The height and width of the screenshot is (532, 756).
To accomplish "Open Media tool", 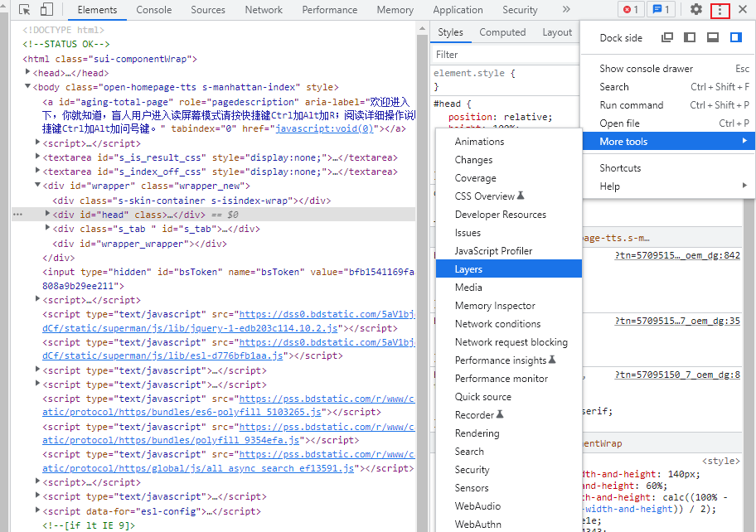I will coord(509,288).
